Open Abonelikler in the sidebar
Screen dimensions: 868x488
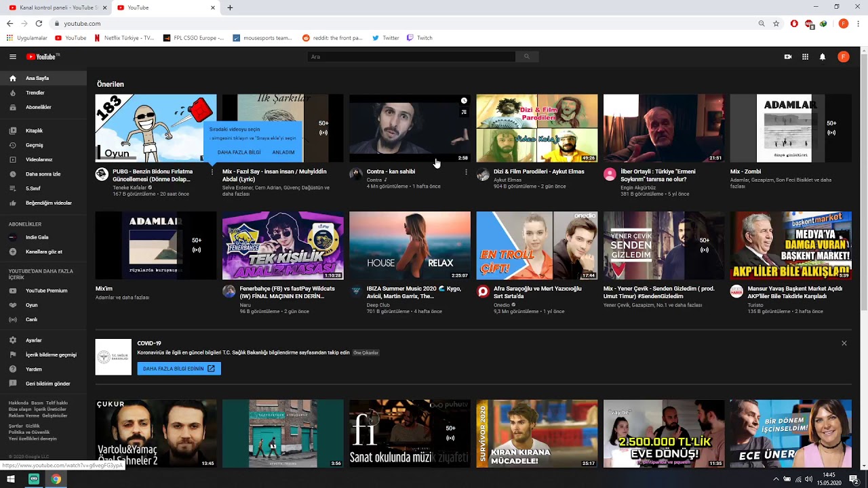(43, 107)
